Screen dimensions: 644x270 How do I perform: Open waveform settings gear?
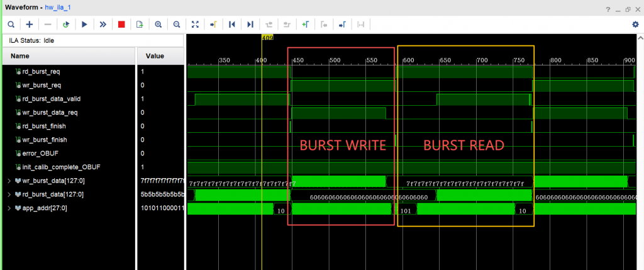coord(635,25)
